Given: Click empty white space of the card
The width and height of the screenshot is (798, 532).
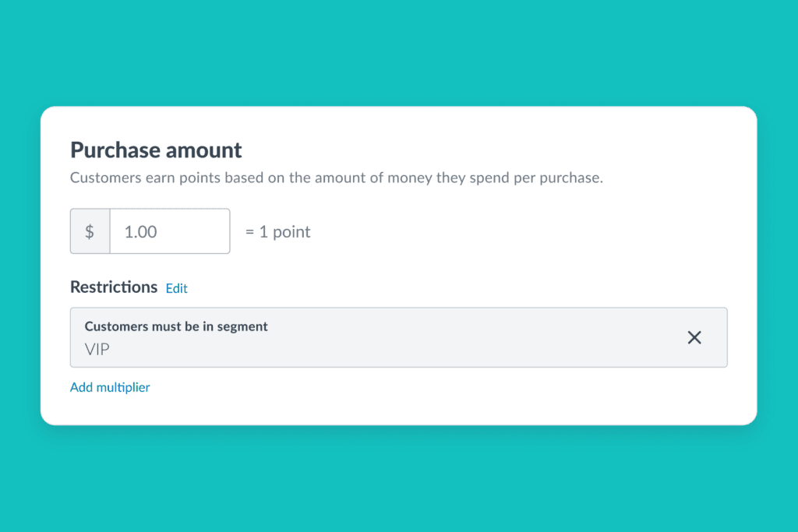Looking at the screenshot, I should [509, 234].
